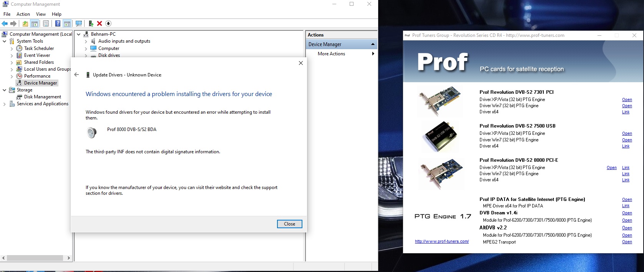Expand the Task Scheduler node
This screenshot has width=644, height=272.
[12, 49]
